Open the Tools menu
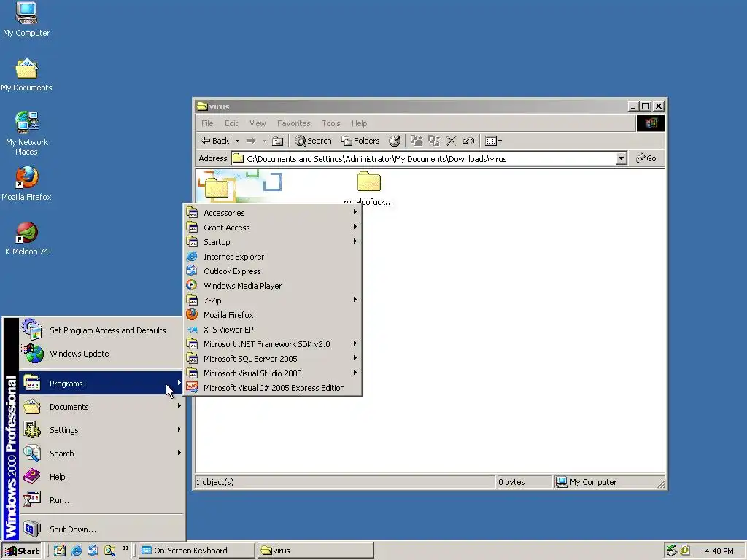Viewport: 747px width, 560px height. pos(330,123)
